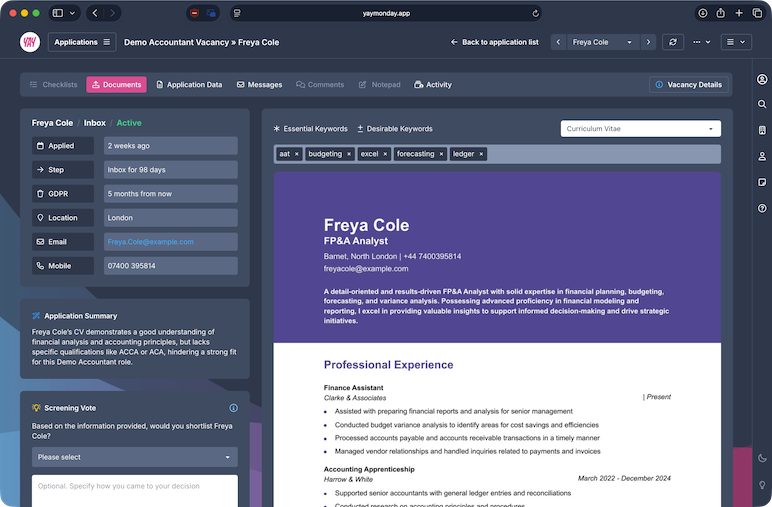Expand the 'Please select' shortlist dropdown
The image size is (772, 507).
134,457
